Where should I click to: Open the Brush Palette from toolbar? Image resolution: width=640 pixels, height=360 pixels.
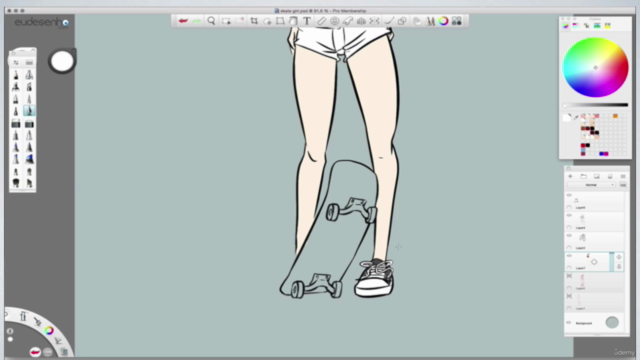(430, 21)
